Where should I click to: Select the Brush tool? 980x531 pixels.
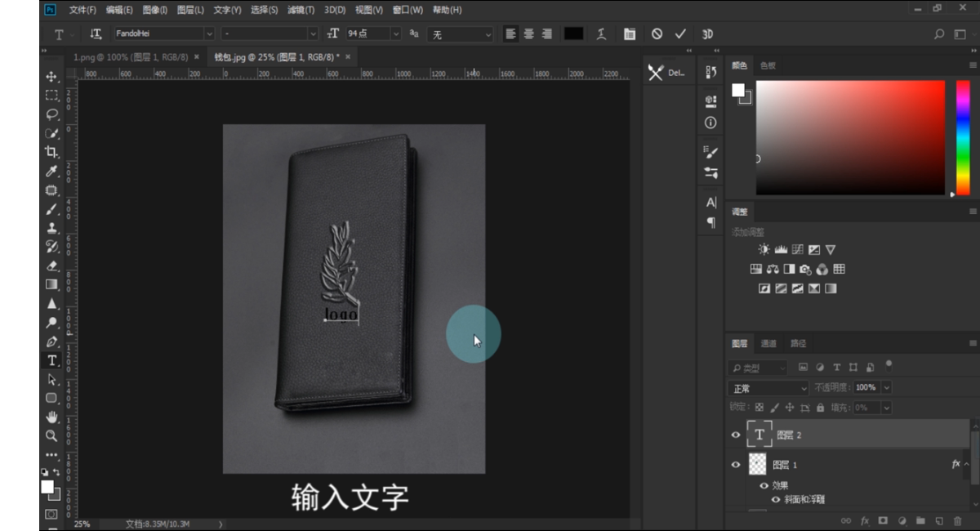pos(51,209)
